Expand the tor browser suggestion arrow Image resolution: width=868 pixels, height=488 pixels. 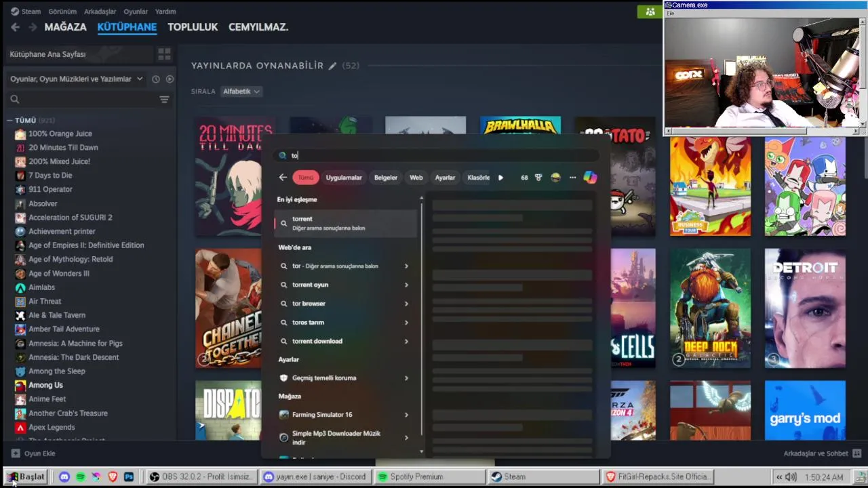coord(406,304)
